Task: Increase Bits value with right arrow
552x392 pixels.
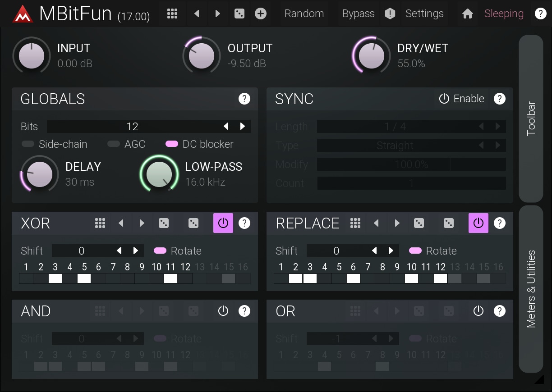Action: click(x=243, y=127)
